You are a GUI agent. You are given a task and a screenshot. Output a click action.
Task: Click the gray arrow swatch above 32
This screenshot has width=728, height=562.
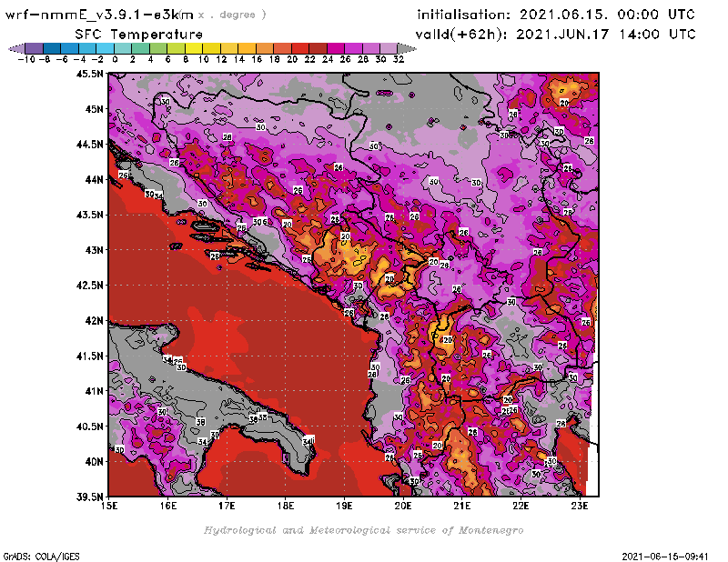[x=407, y=48]
